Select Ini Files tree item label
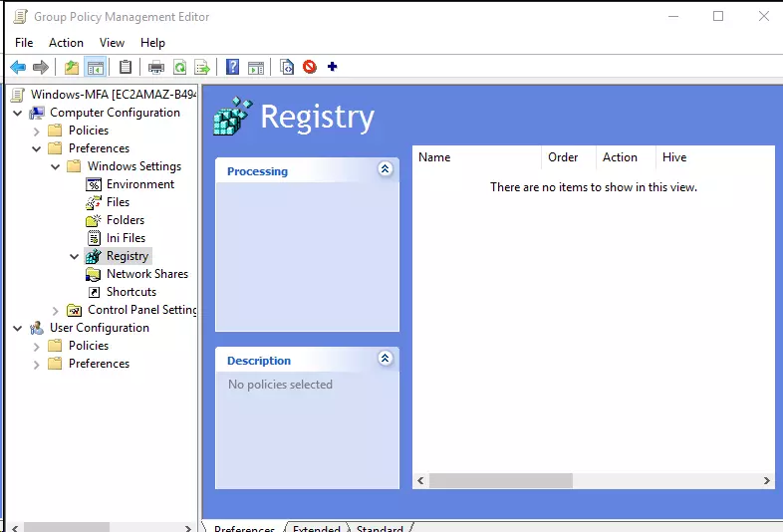Image resolution: width=783 pixels, height=532 pixels. point(126,238)
